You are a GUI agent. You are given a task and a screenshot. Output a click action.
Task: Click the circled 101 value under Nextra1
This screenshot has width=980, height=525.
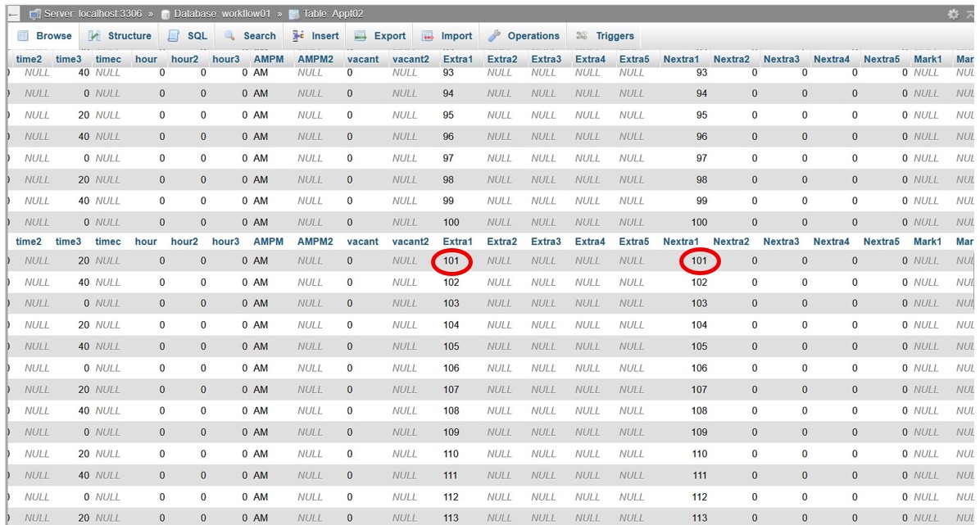click(699, 261)
